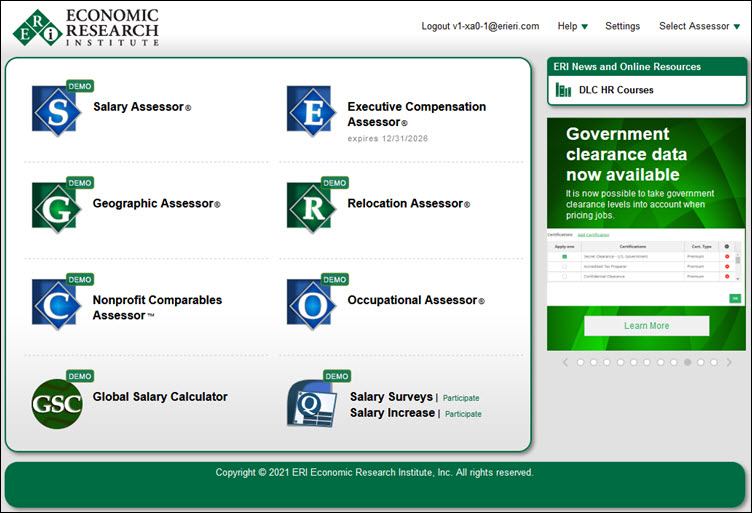Screen dimensions: 752x513
Task: Go to previous carousel slide arrow
Action: (x=565, y=362)
